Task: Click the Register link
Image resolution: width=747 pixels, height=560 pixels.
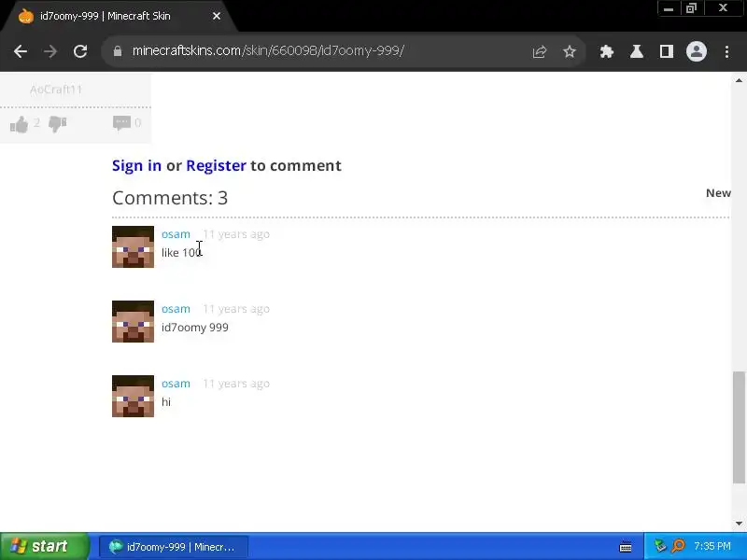Action: click(217, 165)
